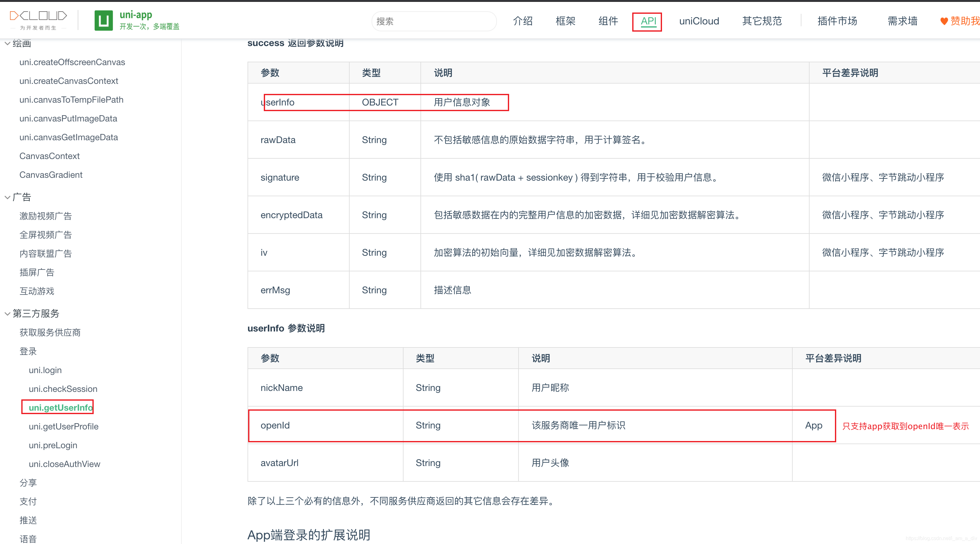Open uni.getUserProfile in sidebar

[x=64, y=427]
